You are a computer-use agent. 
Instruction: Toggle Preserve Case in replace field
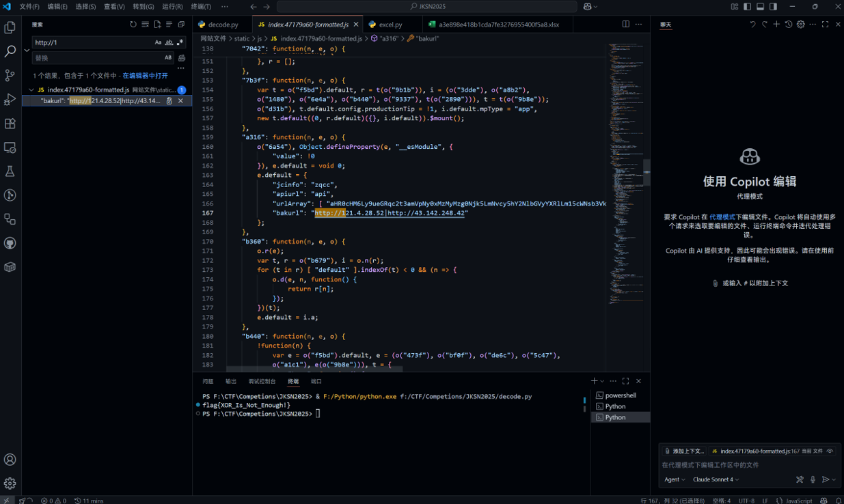168,58
